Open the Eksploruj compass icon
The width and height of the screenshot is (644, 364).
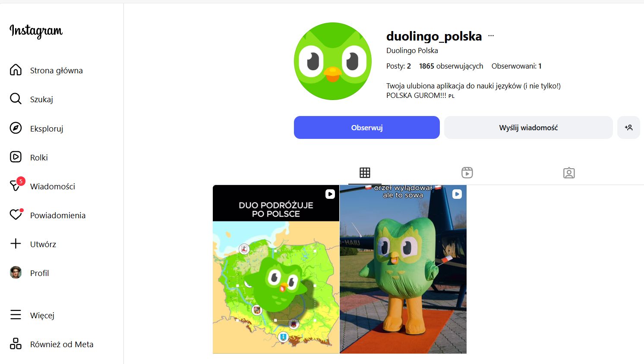(16, 128)
